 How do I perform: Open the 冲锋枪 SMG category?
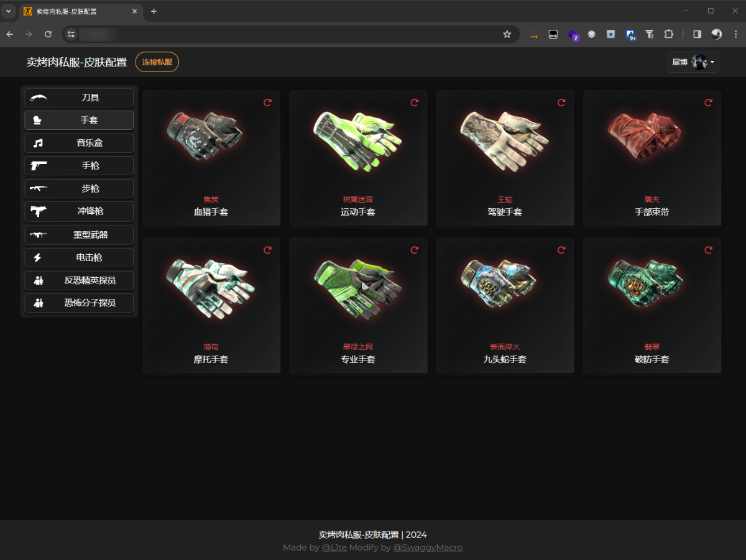click(79, 211)
